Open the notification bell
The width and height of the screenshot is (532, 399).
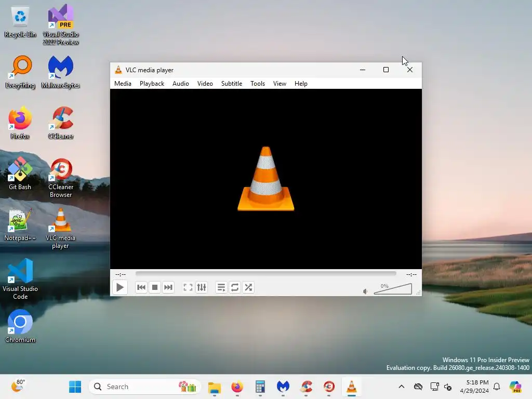[497, 387]
